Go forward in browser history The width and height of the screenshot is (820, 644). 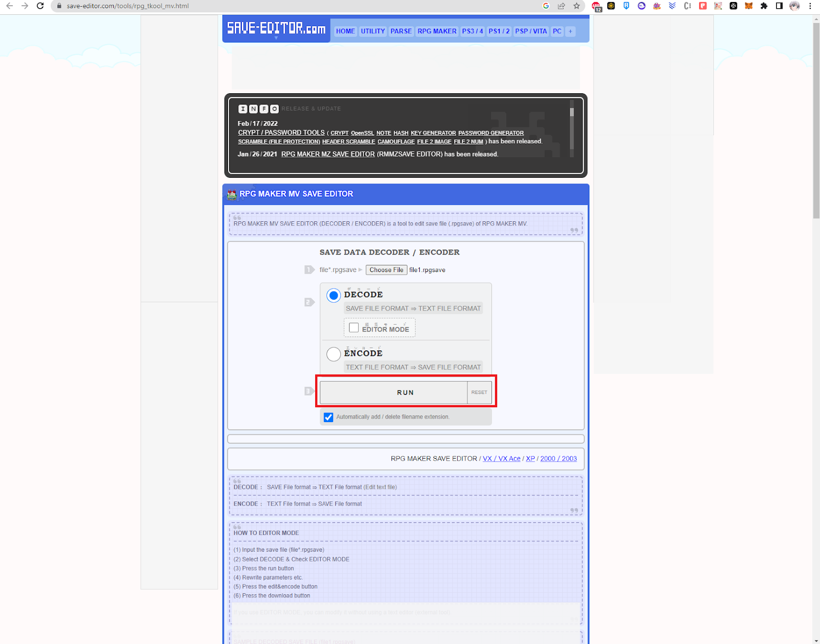pos(25,6)
